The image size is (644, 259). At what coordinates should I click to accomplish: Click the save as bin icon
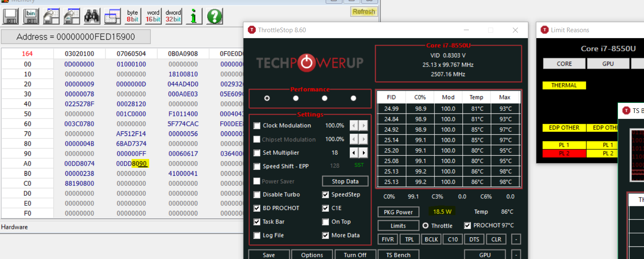coord(31,16)
